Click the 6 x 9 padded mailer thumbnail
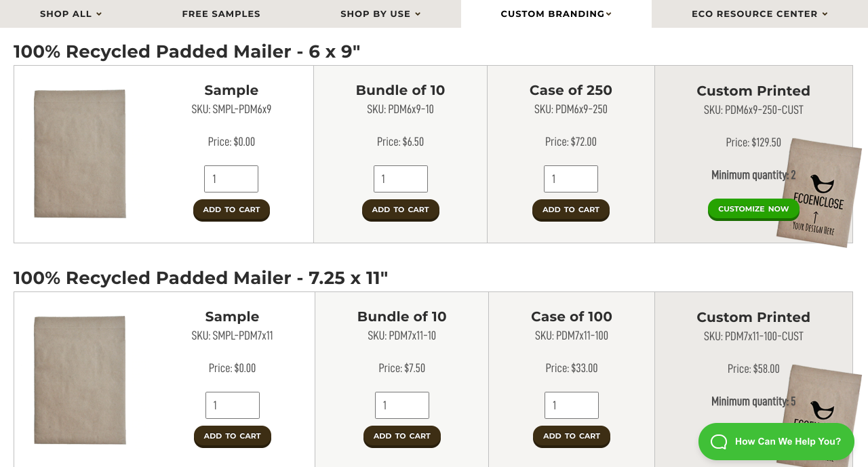 (x=80, y=154)
